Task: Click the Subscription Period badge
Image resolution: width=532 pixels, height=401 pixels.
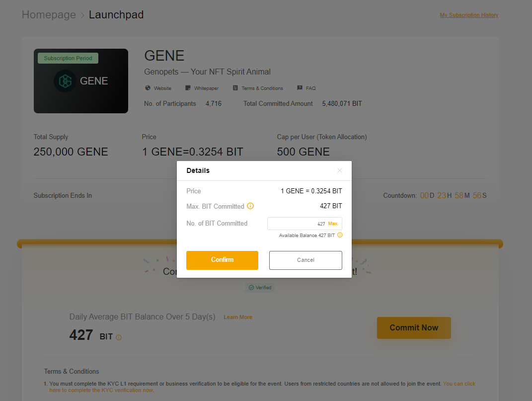Action: point(68,58)
